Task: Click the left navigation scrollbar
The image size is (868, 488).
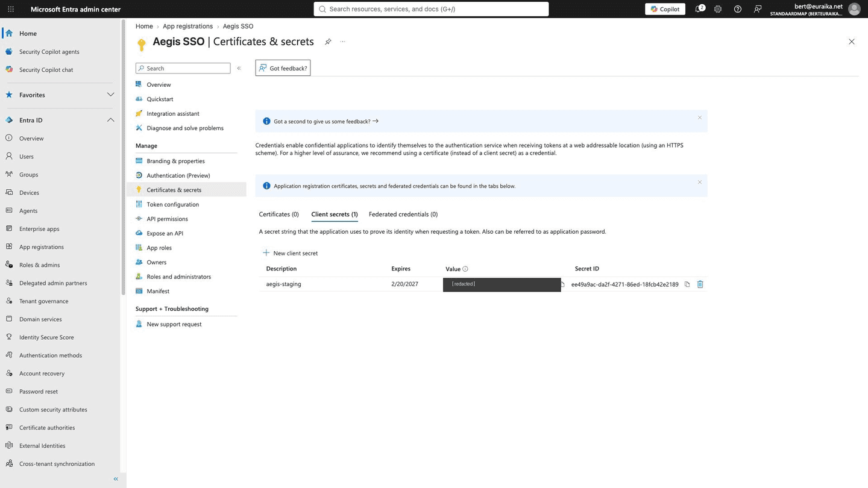Action: pos(124,157)
